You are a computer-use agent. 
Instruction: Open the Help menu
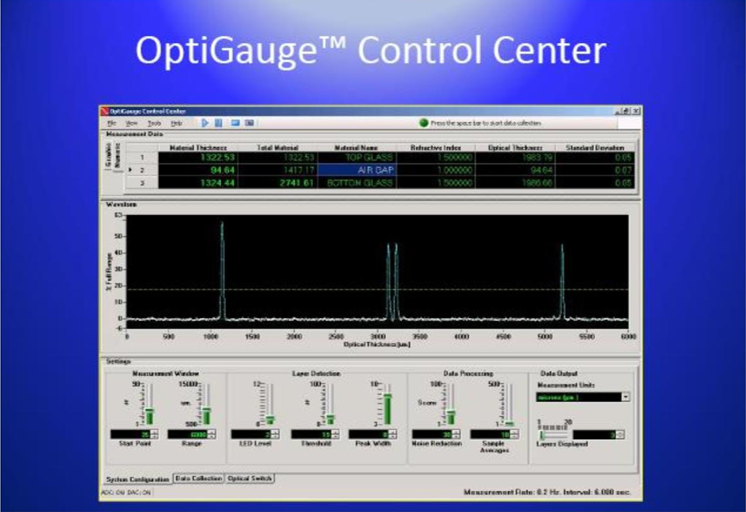pos(177,123)
